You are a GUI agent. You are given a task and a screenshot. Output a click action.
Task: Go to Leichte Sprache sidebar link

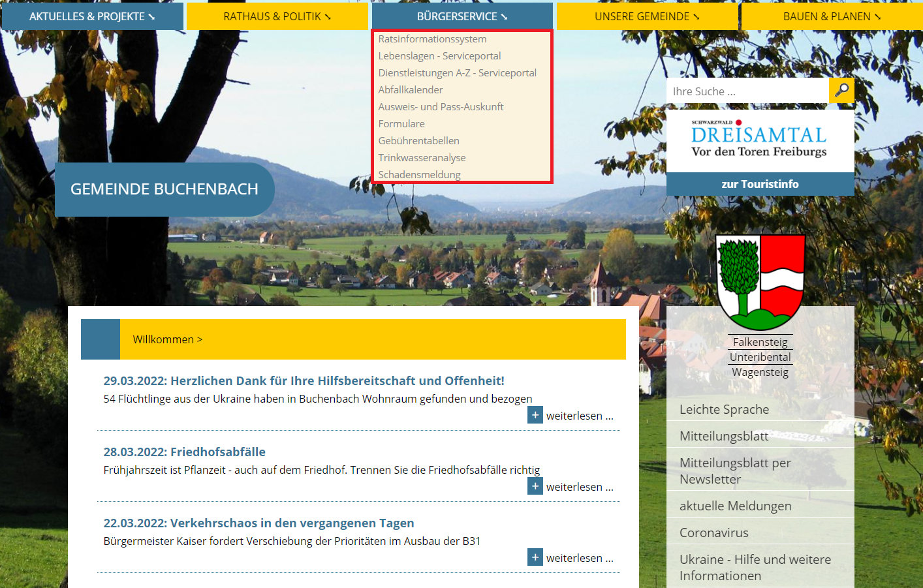click(724, 409)
